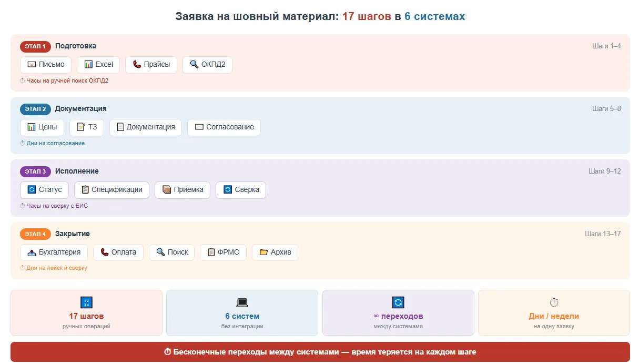Click the phone icon on Оплата chip

coord(105,252)
